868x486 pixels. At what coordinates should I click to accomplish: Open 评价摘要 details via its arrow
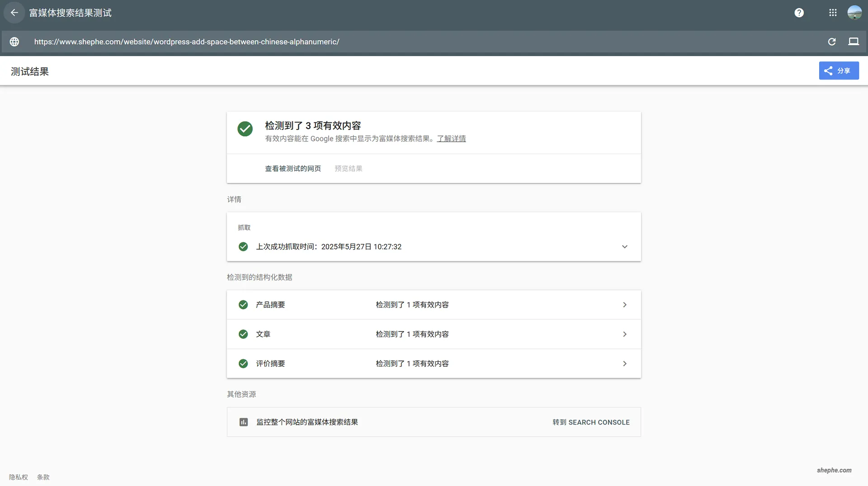pyautogui.click(x=625, y=364)
